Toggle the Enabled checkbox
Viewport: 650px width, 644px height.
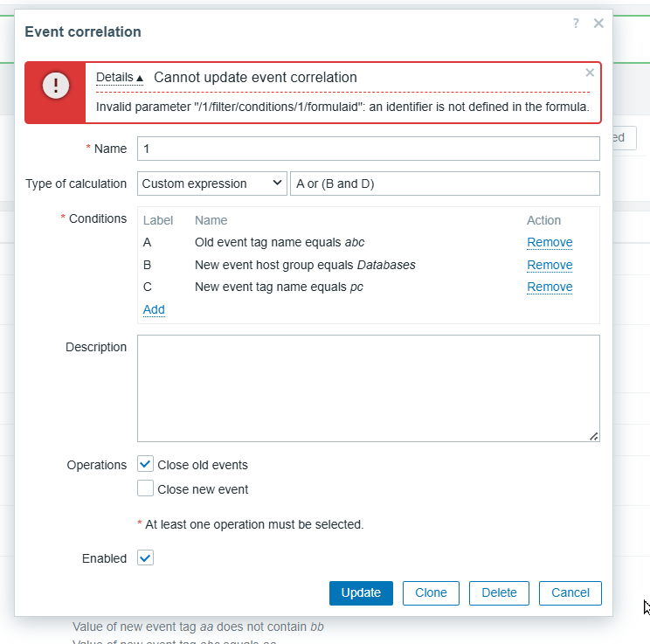[146, 557]
